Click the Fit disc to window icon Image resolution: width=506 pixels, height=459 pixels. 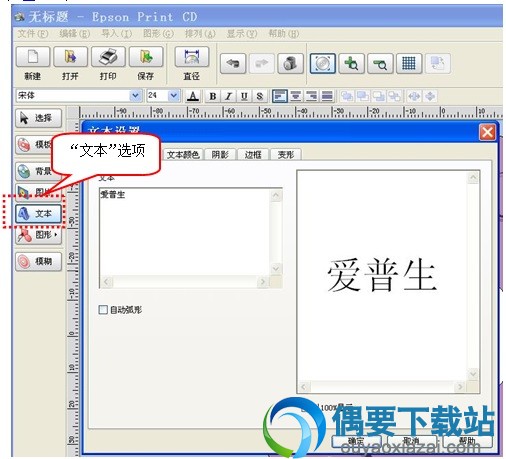click(323, 63)
